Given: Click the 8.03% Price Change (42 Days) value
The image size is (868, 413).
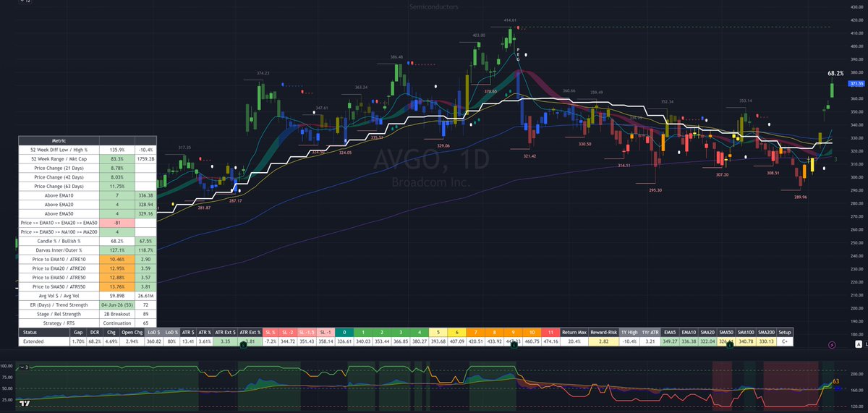Looking at the screenshot, I should pyautogui.click(x=117, y=176).
